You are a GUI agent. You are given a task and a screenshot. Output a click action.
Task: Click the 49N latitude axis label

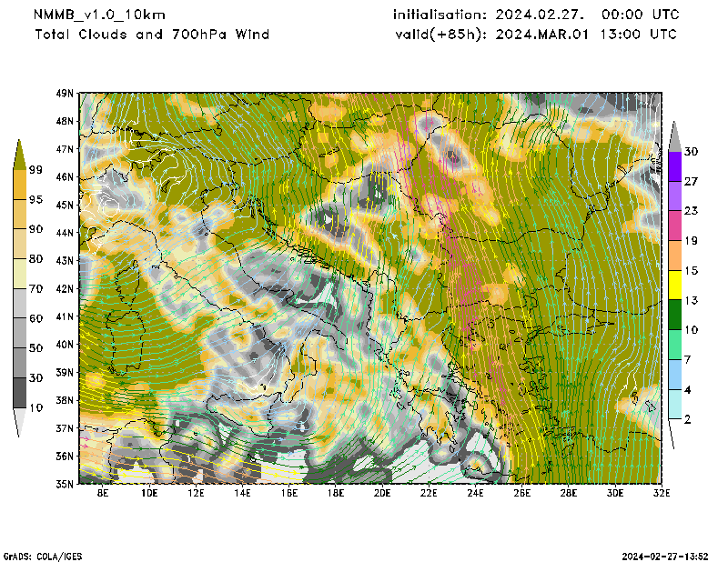point(65,93)
